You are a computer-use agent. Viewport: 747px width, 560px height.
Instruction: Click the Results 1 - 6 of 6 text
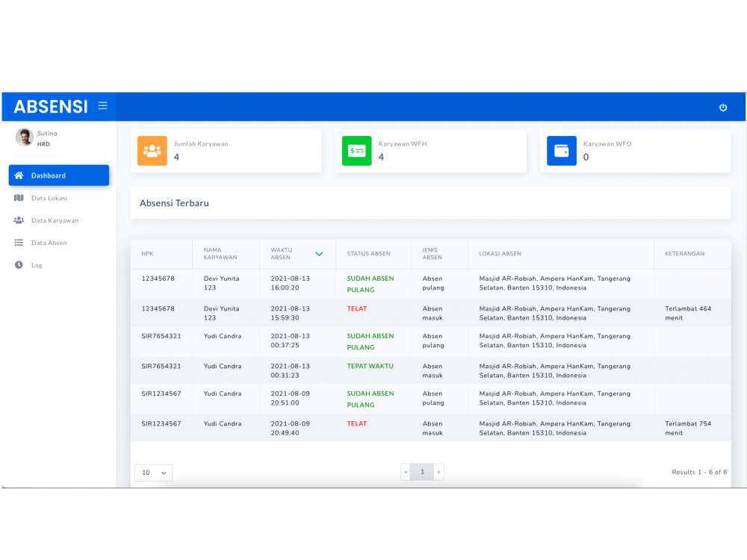pos(699,472)
